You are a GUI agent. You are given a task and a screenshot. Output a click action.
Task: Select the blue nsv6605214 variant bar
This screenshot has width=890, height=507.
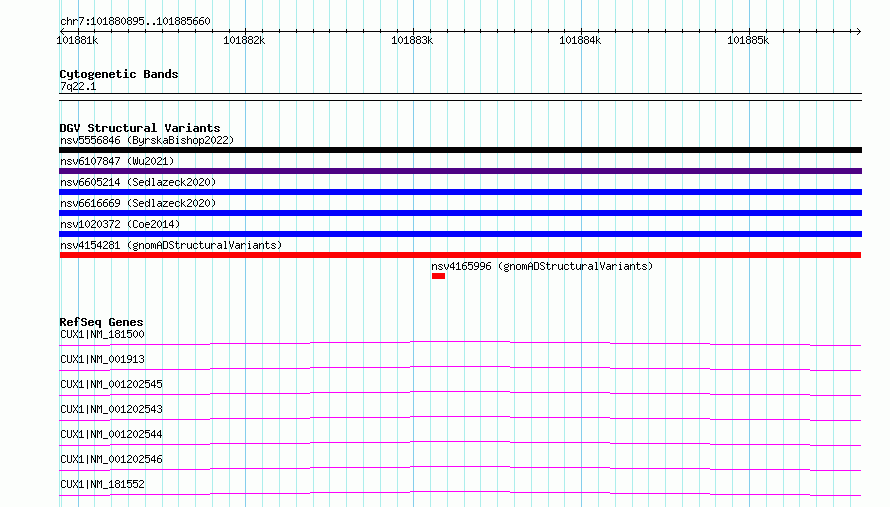click(x=460, y=192)
